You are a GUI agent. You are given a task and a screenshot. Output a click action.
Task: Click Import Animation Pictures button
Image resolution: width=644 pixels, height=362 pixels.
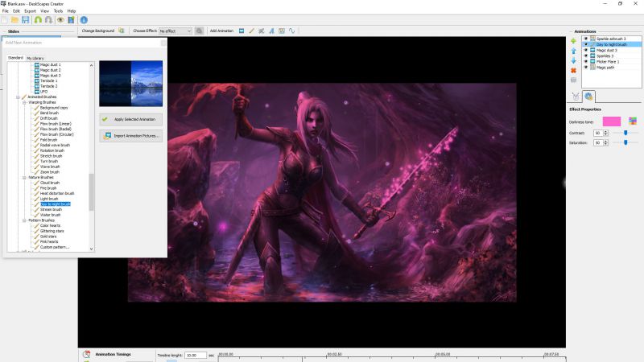pyautogui.click(x=130, y=136)
